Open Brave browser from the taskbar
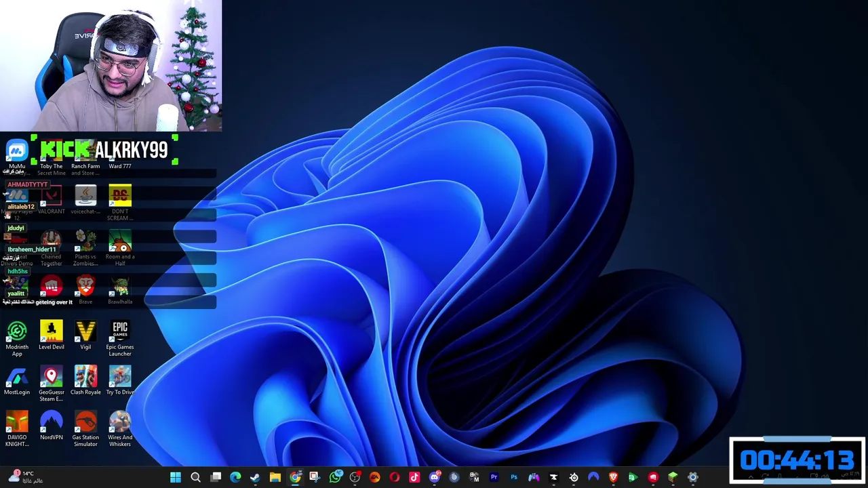The image size is (868, 488). coord(613,477)
